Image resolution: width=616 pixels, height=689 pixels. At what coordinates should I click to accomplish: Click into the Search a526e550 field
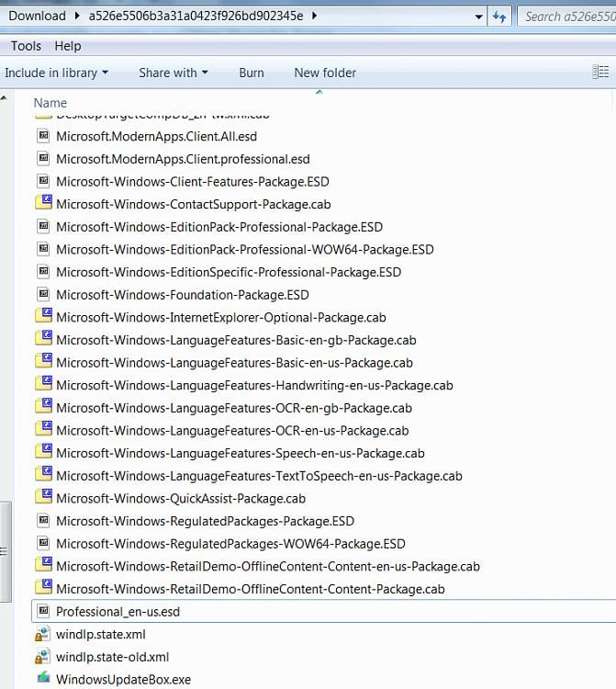pyautogui.click(x=567, y=17)
